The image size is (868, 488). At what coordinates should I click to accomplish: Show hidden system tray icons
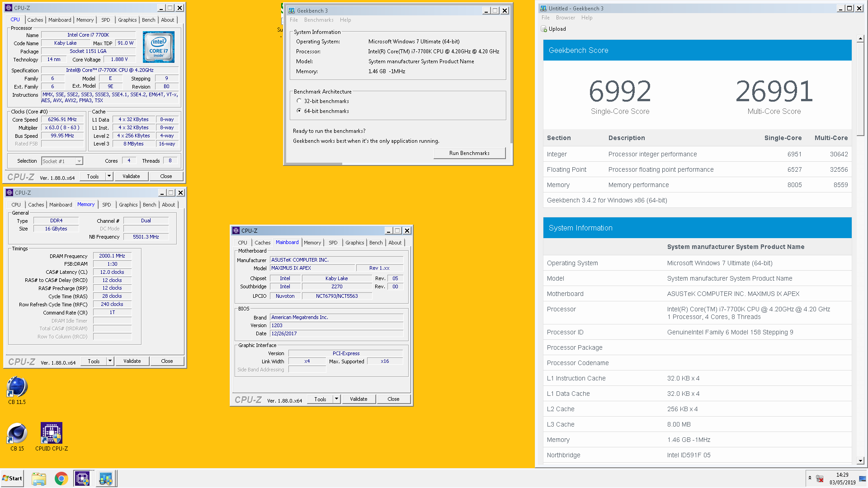point(810,479)
